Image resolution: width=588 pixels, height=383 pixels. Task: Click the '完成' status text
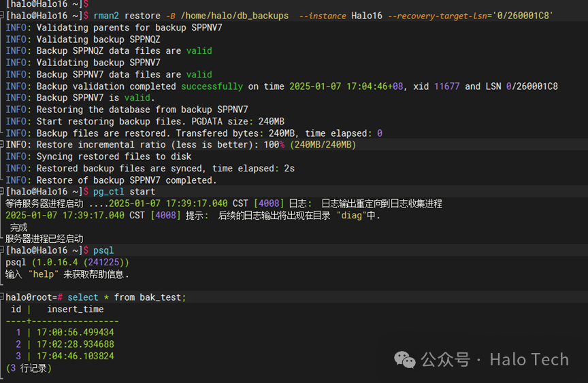click(x=19, y=227)
